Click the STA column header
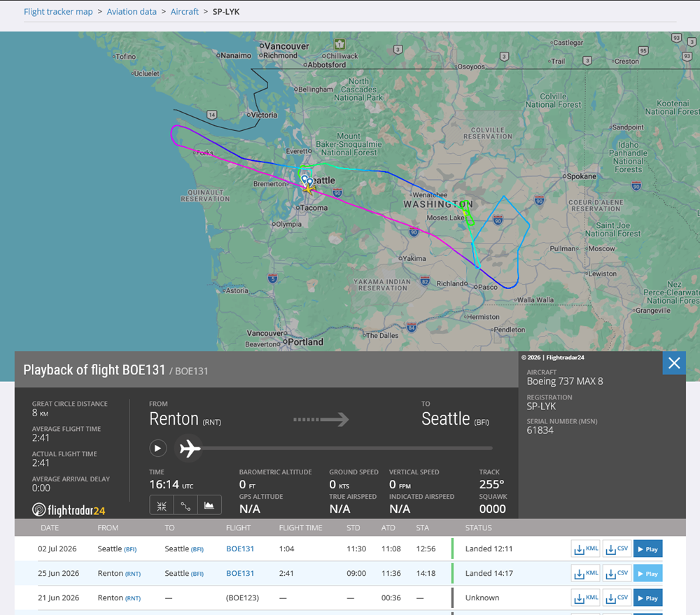This screenshot has height=615, width=700. pyautogui.click(x=422, y=528)
